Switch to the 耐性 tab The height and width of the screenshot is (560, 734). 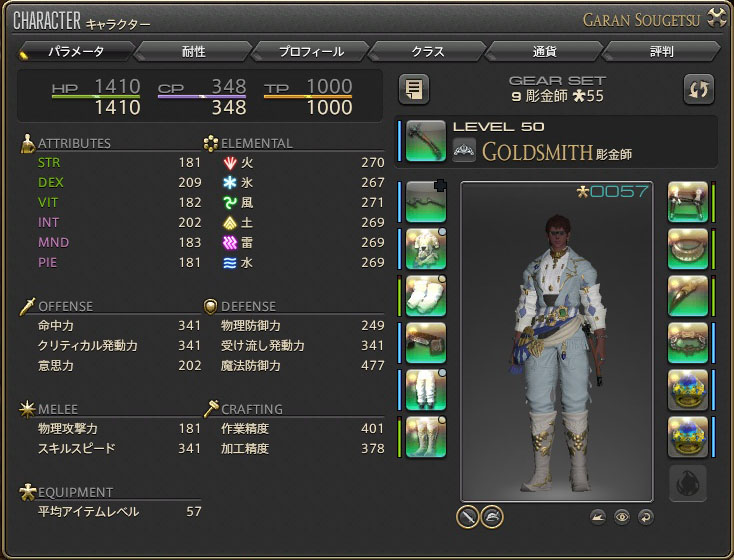pos(193,51)
